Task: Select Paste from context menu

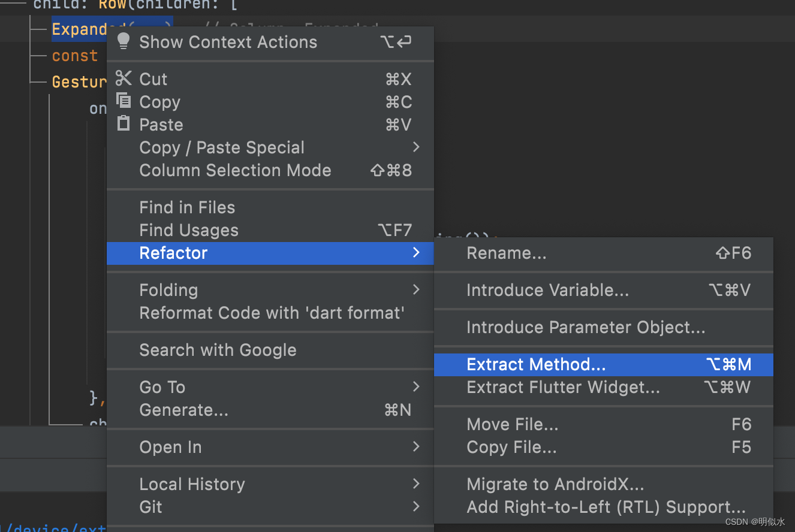Action: click(270, 125)
